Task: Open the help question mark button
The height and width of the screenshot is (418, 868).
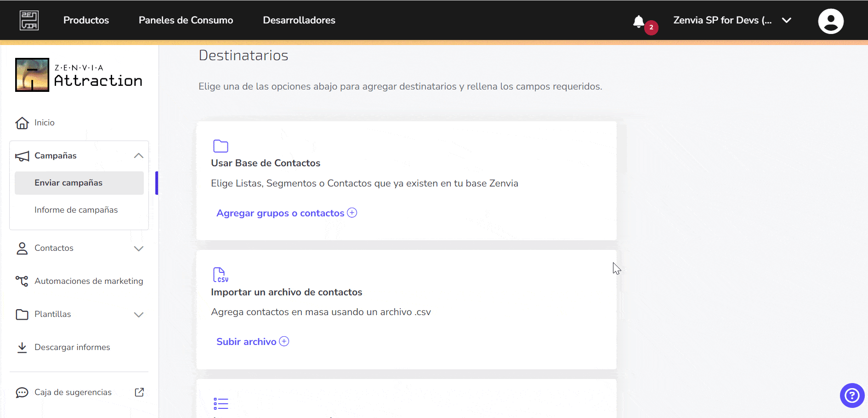Action: click(851, 395)
